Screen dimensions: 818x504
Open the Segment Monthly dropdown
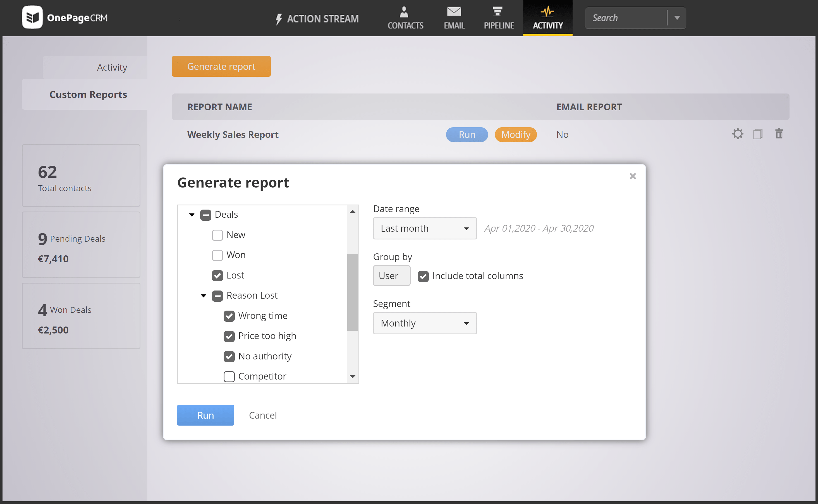click(x=425, y=323)
